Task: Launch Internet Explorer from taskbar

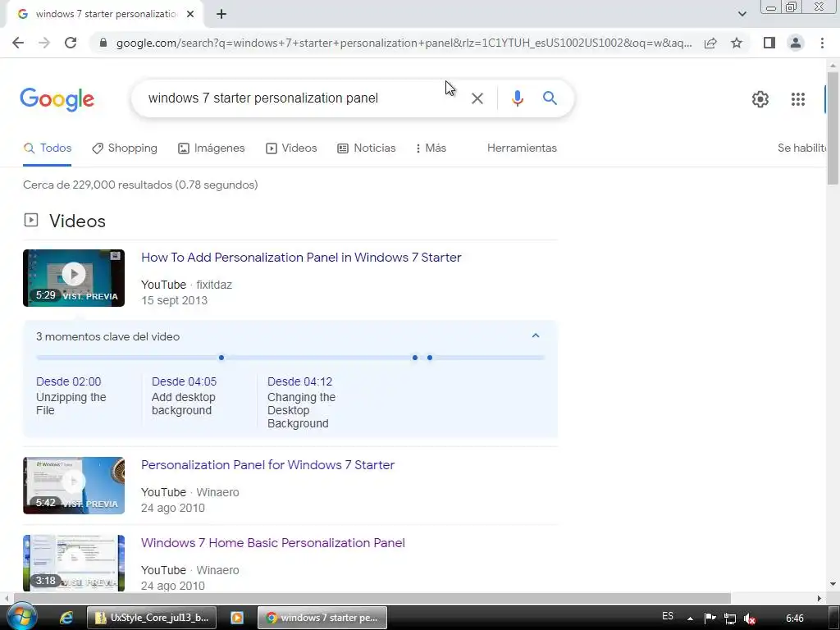Action: (x=66, y=618)
